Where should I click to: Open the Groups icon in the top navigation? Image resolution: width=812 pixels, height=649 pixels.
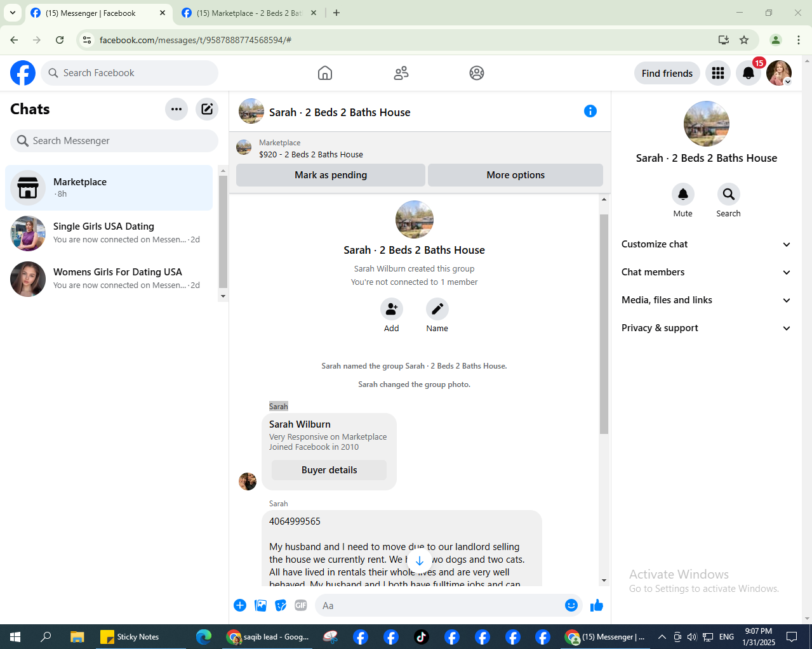point(477,73)
